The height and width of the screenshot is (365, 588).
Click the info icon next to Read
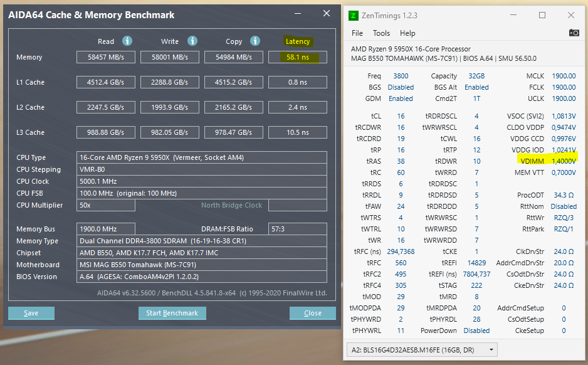(x=127, y=41)
